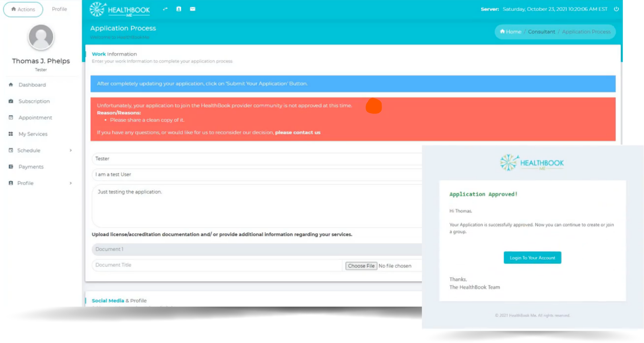This screenshot has height=343, width=644.
Task: Open the My Services grid icon
Action: click(11, 134)
